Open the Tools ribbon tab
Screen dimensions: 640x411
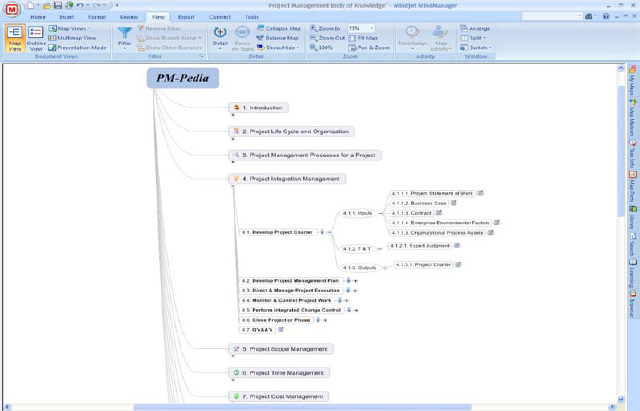252,17
